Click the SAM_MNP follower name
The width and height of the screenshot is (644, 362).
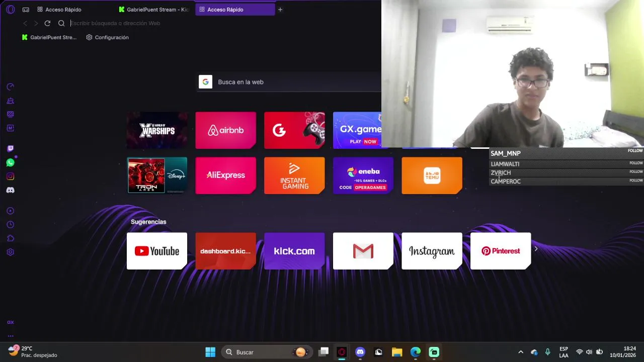coord(506,153)
